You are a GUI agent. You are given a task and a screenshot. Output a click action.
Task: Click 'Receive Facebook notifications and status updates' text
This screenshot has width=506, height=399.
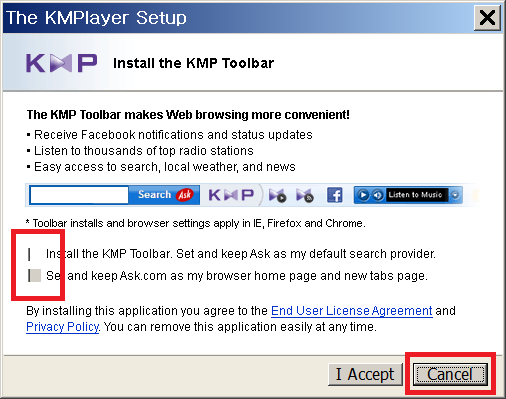(173, 135)
